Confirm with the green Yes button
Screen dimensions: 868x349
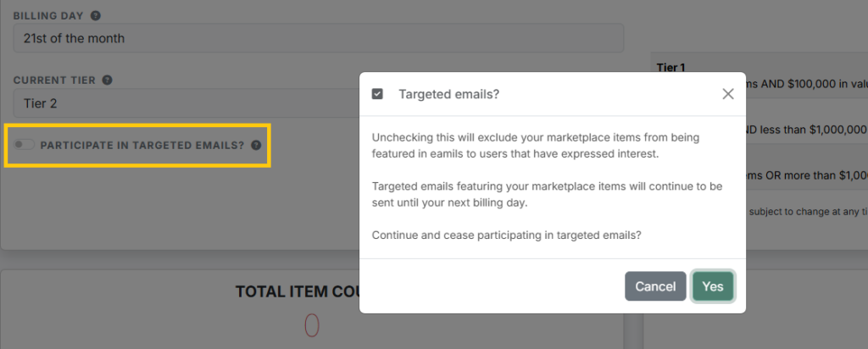713,286
